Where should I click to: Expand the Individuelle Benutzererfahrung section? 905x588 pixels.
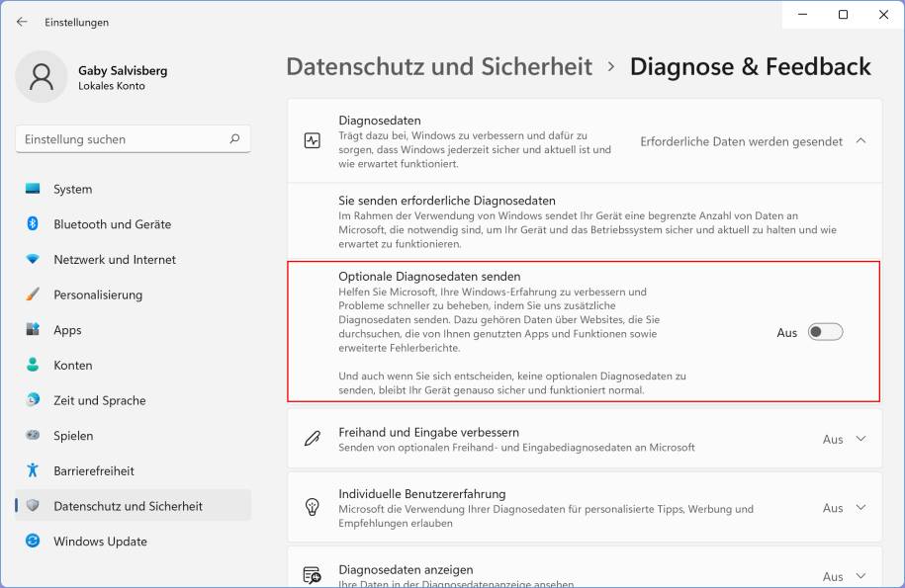pos(860,507)
